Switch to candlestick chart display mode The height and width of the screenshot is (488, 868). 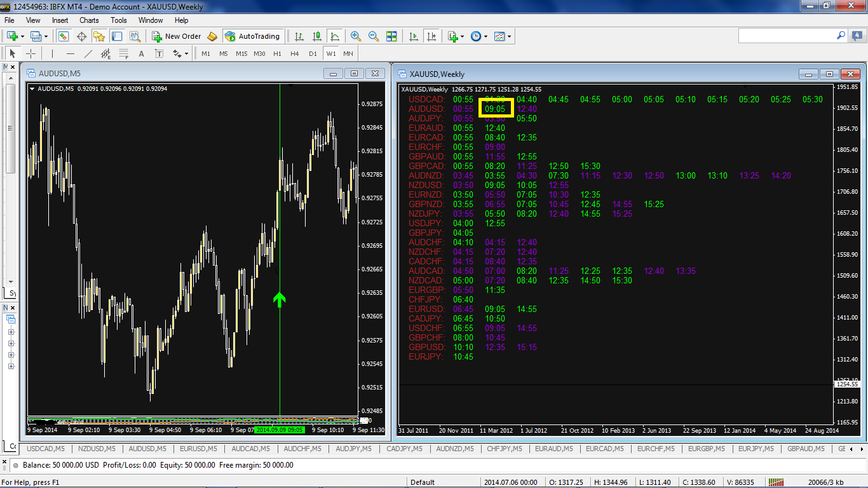[317, 36]
